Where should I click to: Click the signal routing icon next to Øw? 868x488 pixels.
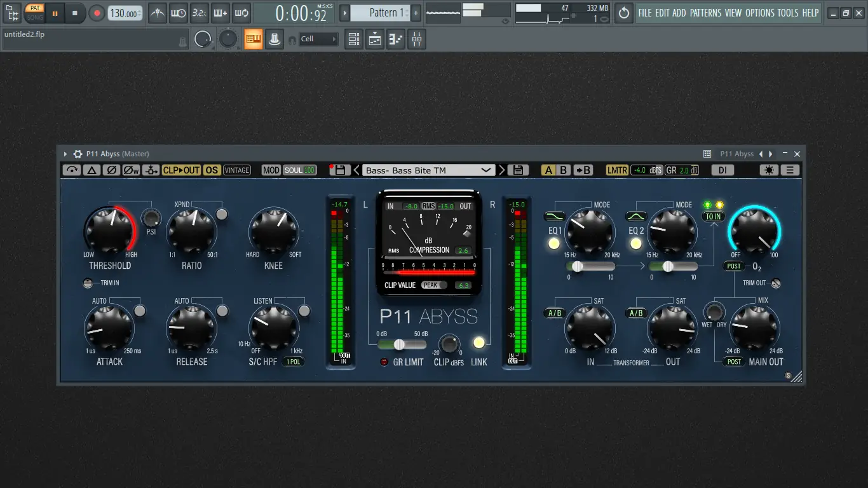click(151, 170)
